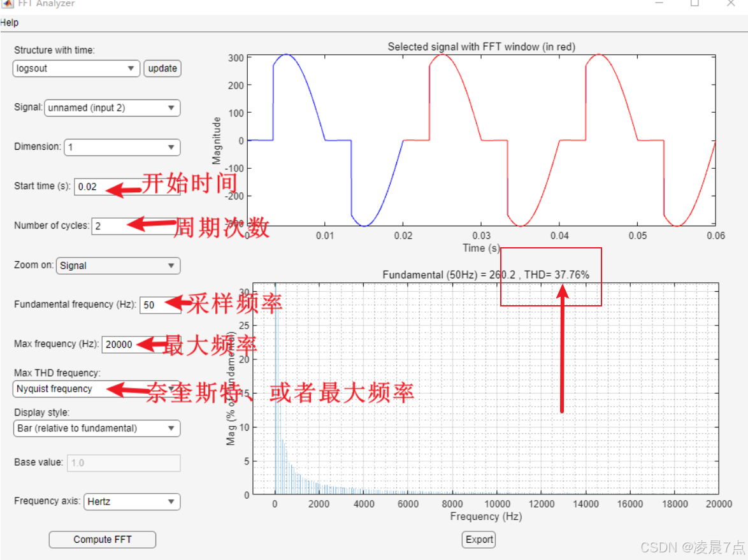Click the Compute FFT button
Image resolution: width=748 pixels, height=560 pixels.
tap(102, 540)
